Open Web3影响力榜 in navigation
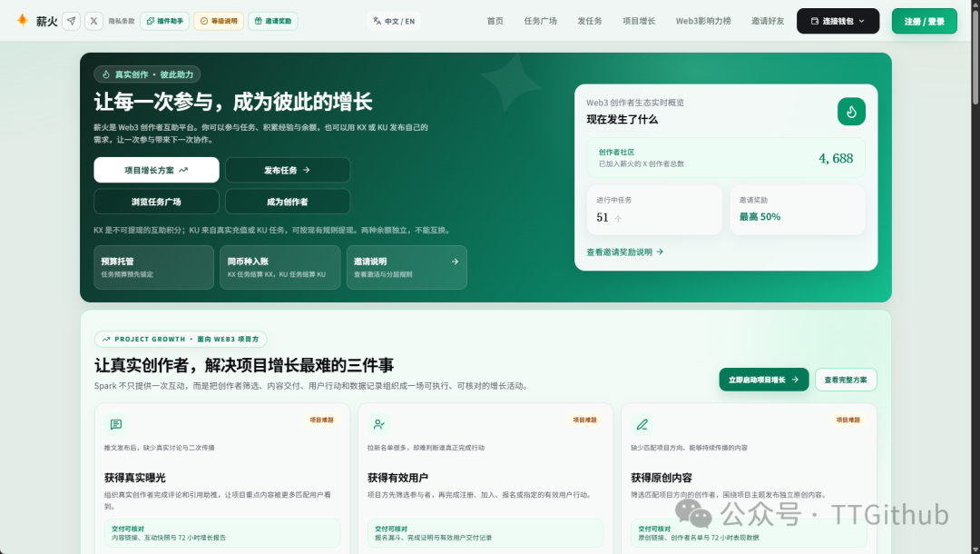The width and height of the screenshot is (980, 554). pyautogui.click(x=703, y=21)
